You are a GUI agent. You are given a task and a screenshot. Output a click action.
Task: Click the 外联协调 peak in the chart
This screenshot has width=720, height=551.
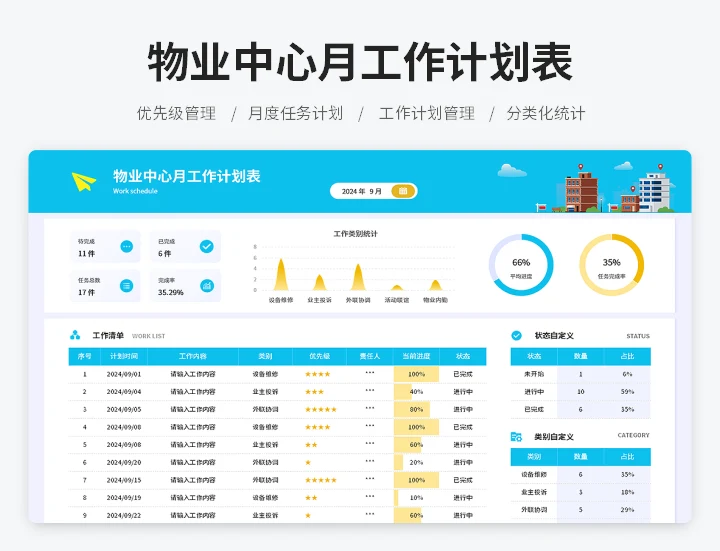[358, 277]
